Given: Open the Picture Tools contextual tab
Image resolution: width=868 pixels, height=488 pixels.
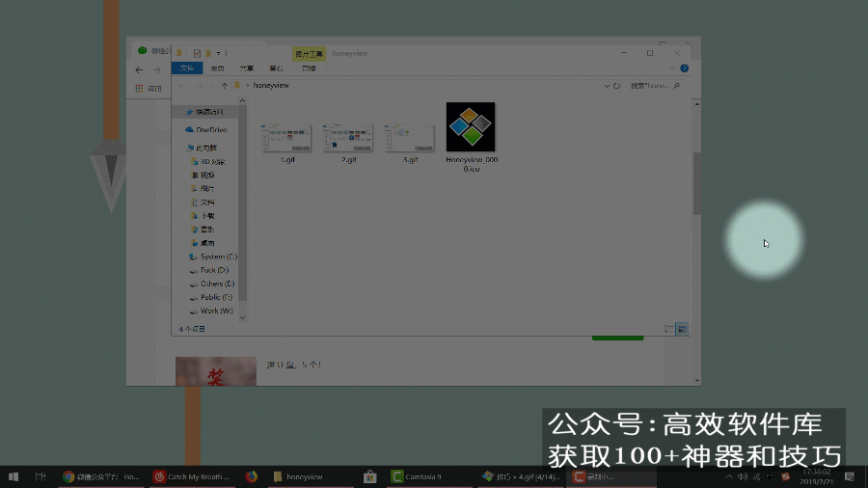Looking at the screenshot, I should coord(309,54).
